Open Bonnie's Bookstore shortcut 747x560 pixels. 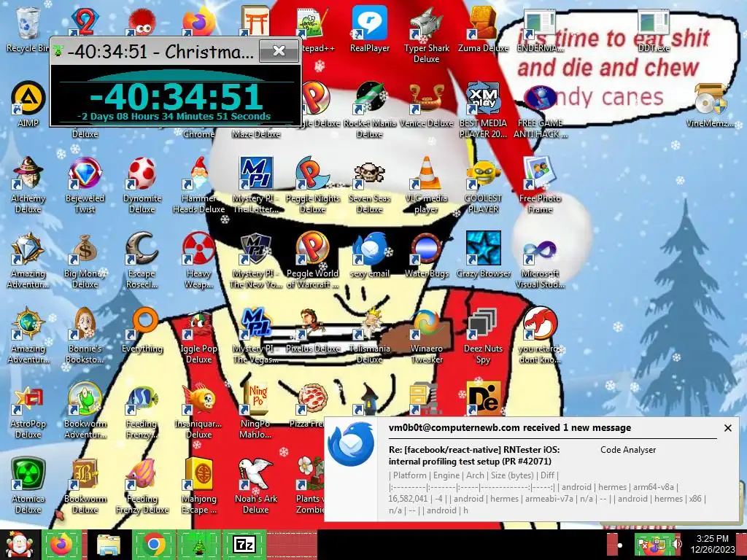(x=85, y=324)
